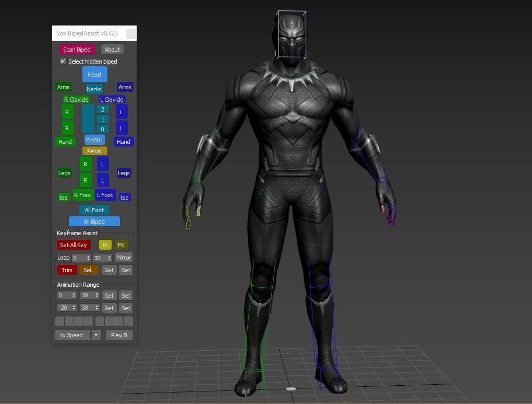Viewport: 532px width, 404px height.
Task: Click Set All Key button
Action: pyautogui.click(x=74, y=245)
